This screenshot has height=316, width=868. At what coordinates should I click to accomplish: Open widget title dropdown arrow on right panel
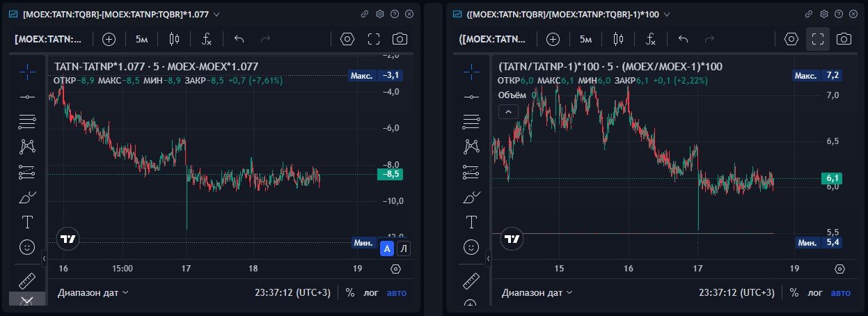click(668, 14)
